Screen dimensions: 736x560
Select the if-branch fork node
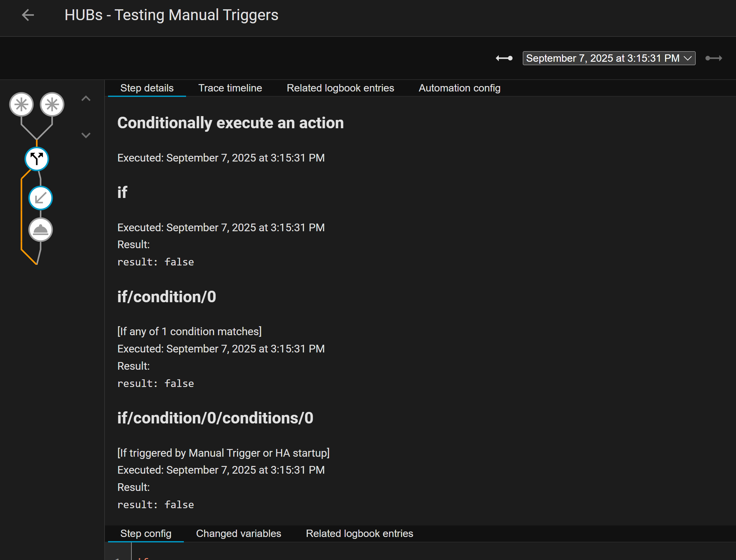tap(37, 159)
